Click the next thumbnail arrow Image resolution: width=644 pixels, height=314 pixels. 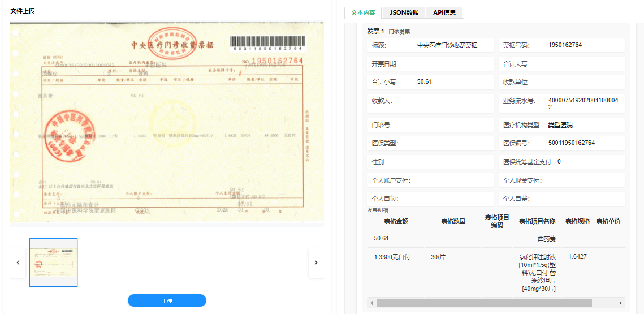(315, 263)
